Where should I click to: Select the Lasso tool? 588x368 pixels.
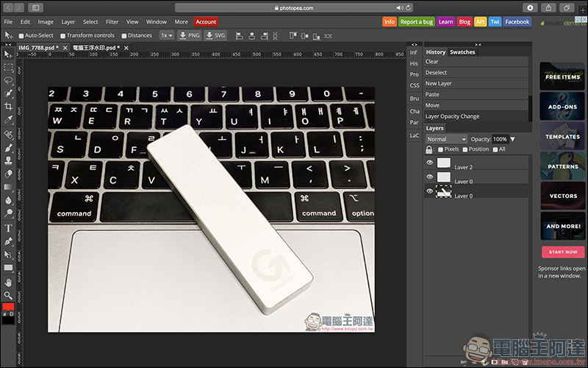pyautogui.click(x=8, y=80)
